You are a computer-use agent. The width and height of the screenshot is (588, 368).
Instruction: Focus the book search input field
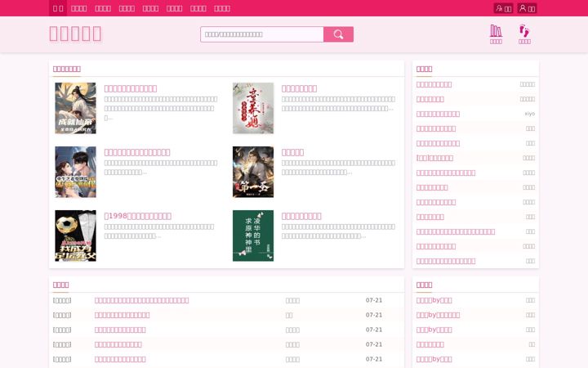[262, 34]
